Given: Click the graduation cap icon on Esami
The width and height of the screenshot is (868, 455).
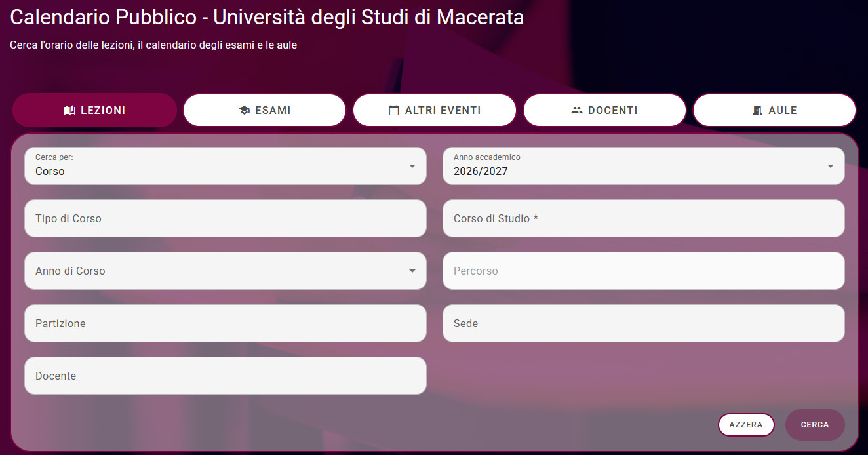Looking at the screenshot, I should pyautogui.click(x=245, y=110).
